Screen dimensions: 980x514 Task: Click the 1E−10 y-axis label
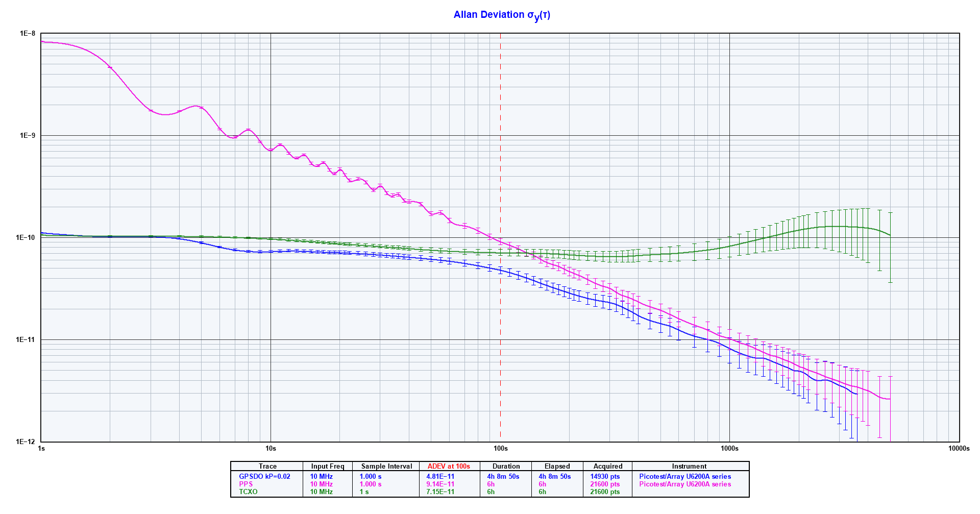(26, 238)
